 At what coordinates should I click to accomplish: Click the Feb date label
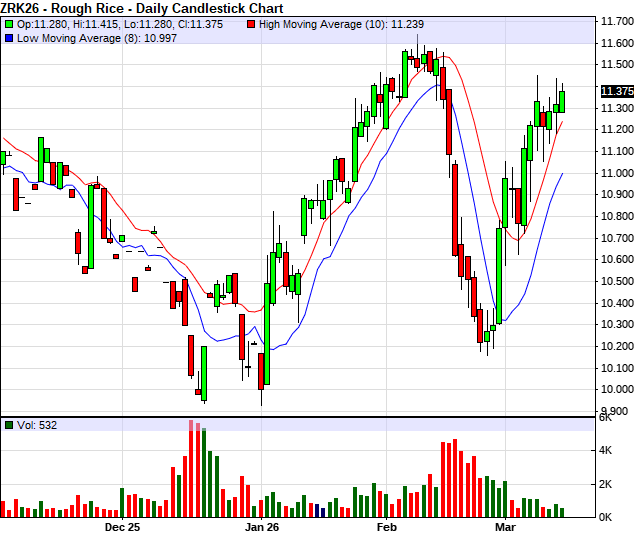[x=386, y=525]
